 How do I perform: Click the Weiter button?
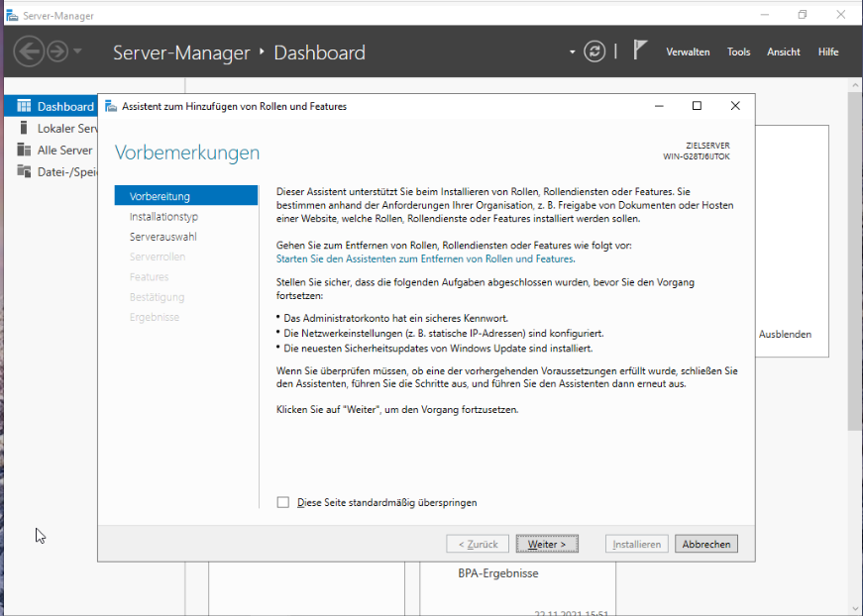[547, 544]
